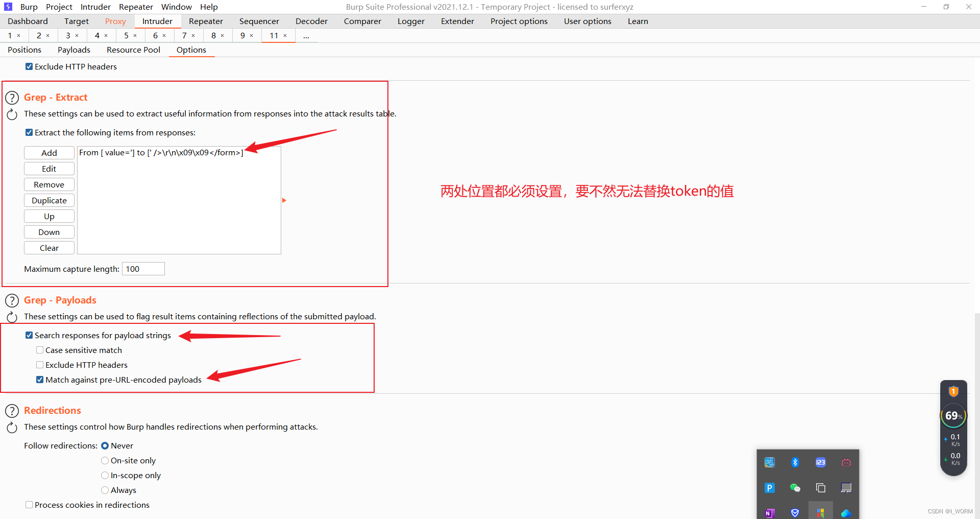980x519 pixels.
Task: Click Remove button in Grep - Extract
Action: click(49, 184)
